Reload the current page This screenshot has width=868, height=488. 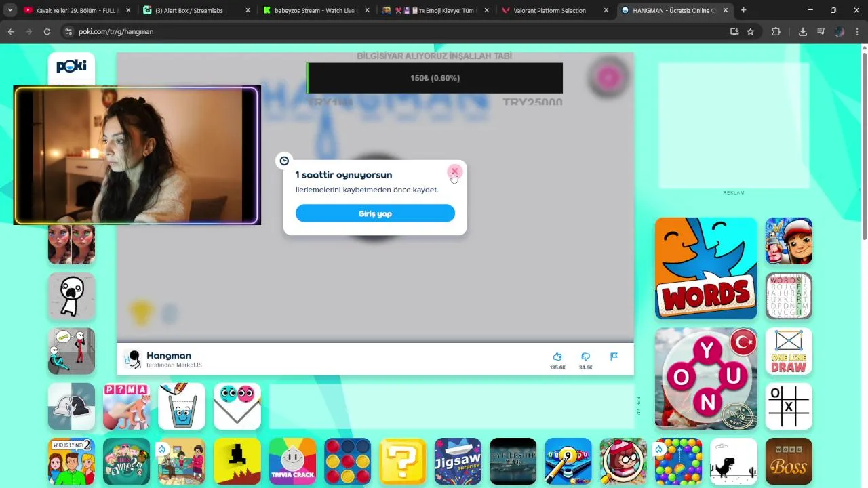pyautogui.click(x=47, y=31)
